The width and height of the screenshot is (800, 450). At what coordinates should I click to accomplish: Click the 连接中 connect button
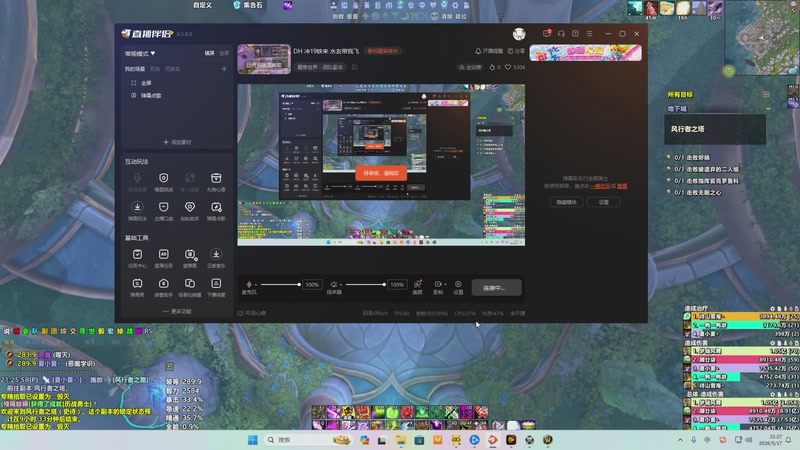point(496,288)
